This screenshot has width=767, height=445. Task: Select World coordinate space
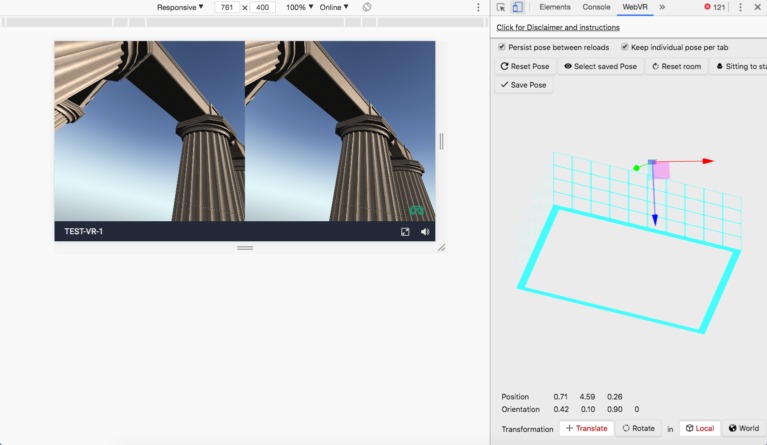(x=744, y=428)
